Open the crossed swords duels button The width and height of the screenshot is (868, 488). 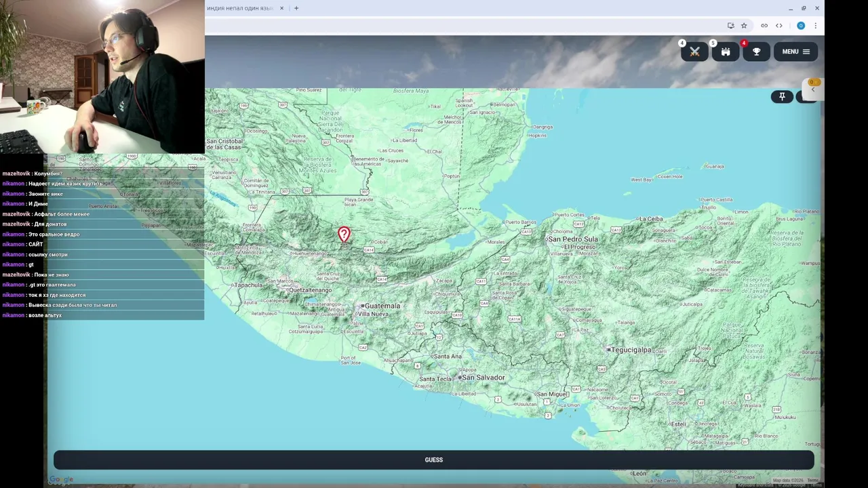coord(694,52)
